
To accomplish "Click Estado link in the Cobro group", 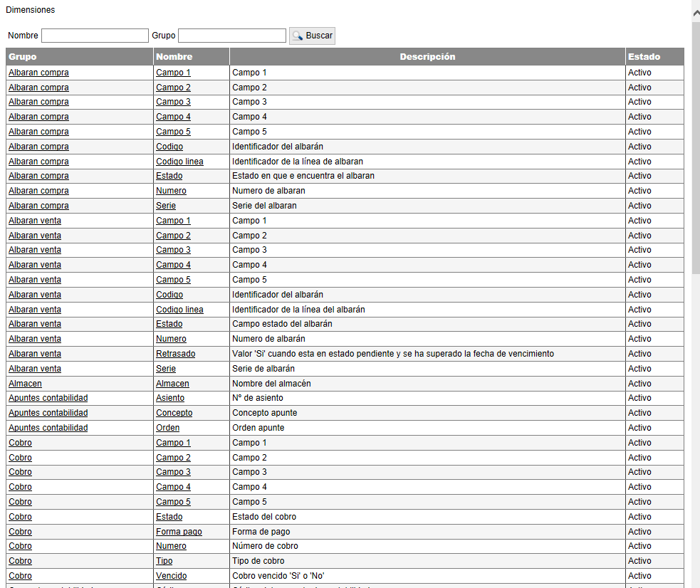I will pyautogui.click(x=169, y=517).
